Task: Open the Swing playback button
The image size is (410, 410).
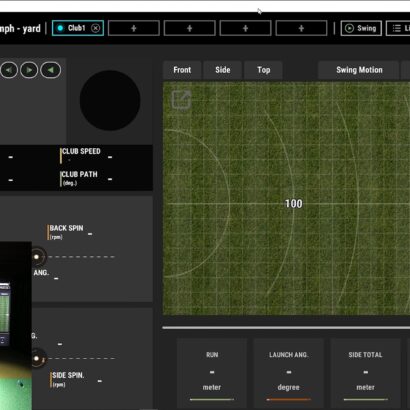Action: pos(361,28)
